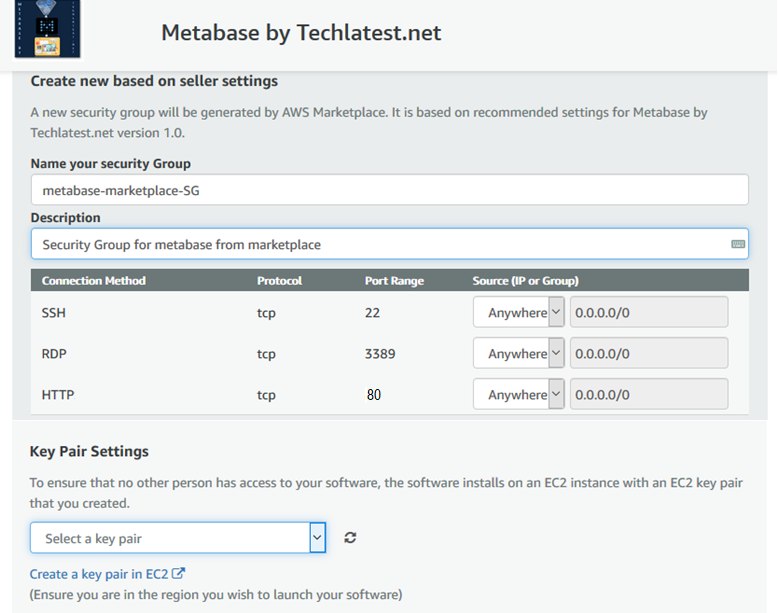This screenshot has height=613, width=779.
Task: Click the HTTP row 0.0.0.0/0 CIDR field
Action: click(649, 394)
